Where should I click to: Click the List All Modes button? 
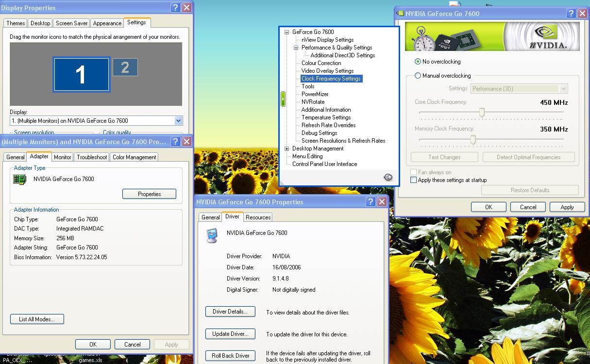click(37, 319)
